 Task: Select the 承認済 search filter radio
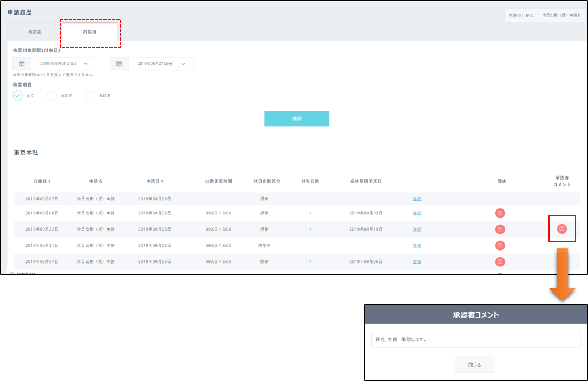[x=52, y=95]
